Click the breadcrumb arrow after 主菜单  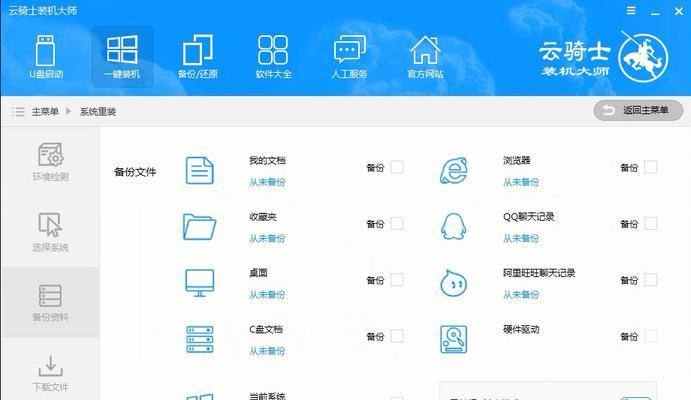(68, 111)
